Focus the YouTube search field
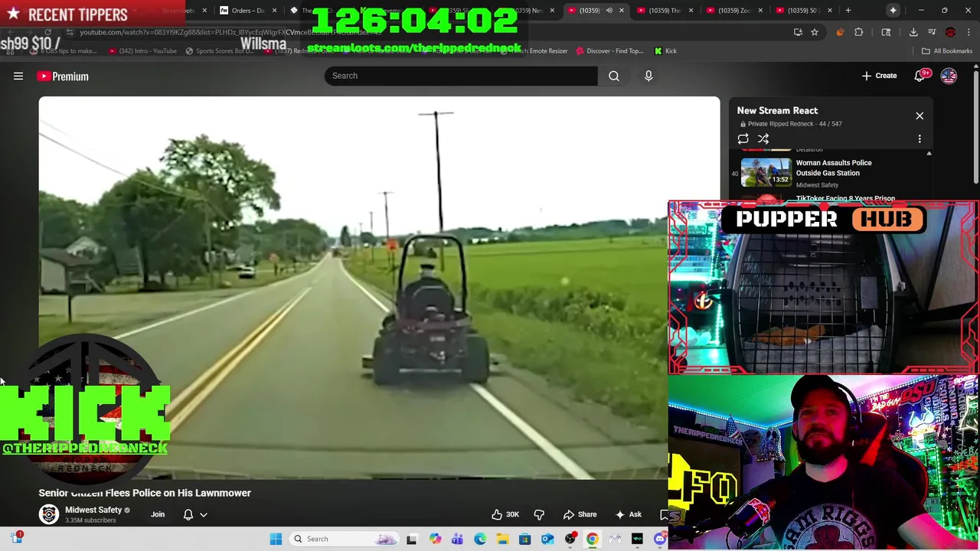This screenshot has height=551, width=980. click(x=461, y=76)
